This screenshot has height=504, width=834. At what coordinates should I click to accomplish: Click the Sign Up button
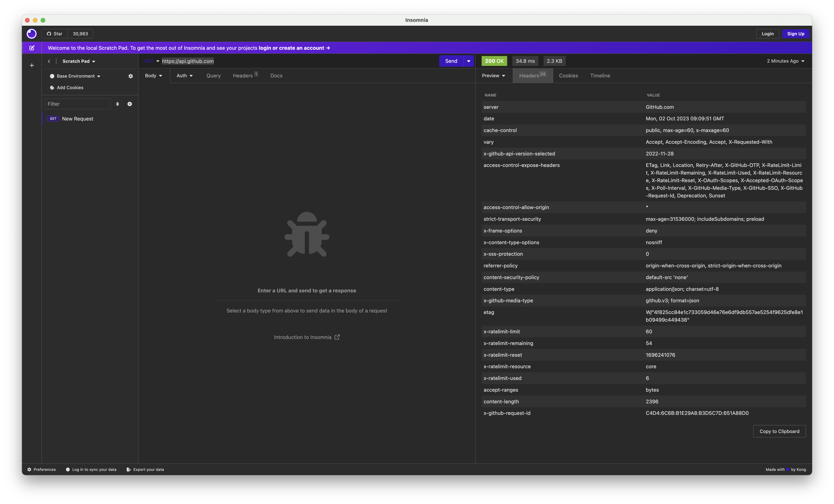click(795, 34)
